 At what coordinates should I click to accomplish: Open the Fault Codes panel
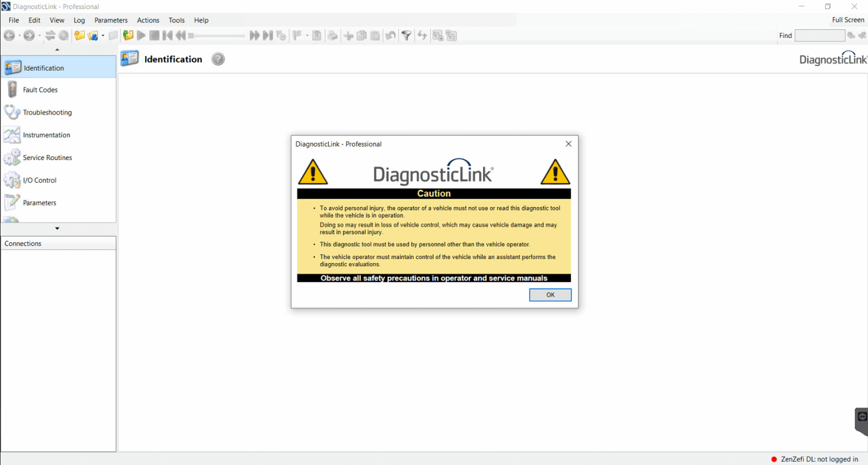(40, 89)
